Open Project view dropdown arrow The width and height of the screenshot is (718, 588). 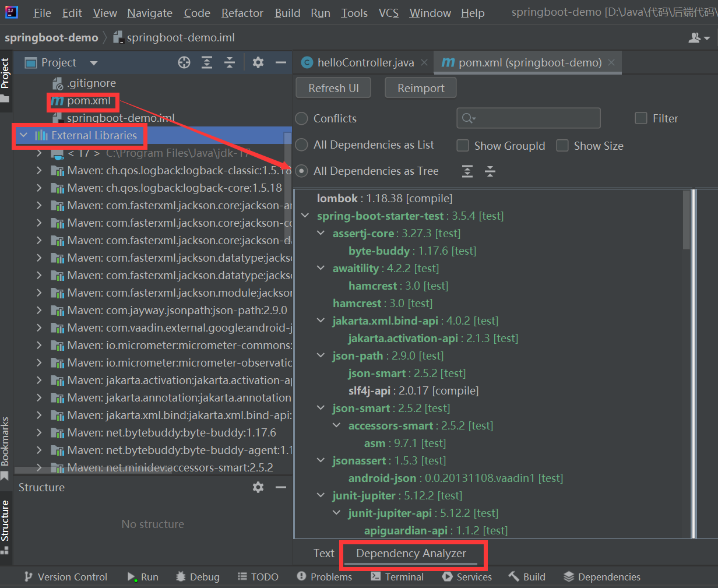click(94, 63)
